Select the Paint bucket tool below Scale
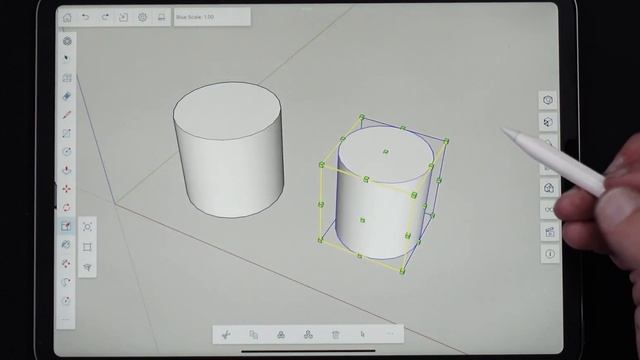This screenshot has width=640, height=360. pyautogui.click(x=66, y=244)
